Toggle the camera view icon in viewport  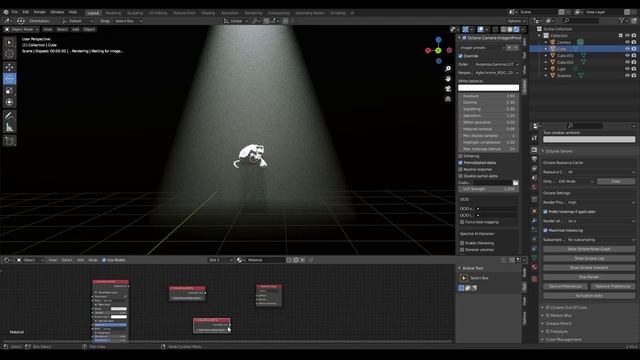pyautogui.click(x=448, y=89)
